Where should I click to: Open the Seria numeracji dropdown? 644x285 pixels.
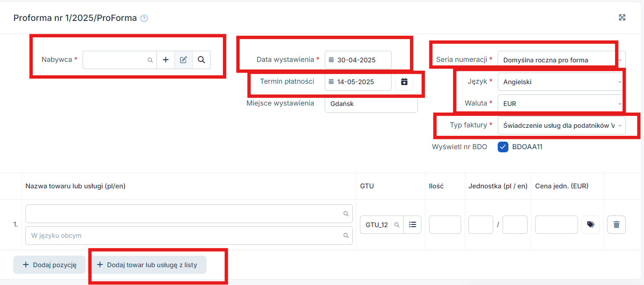tap(561, 60)
